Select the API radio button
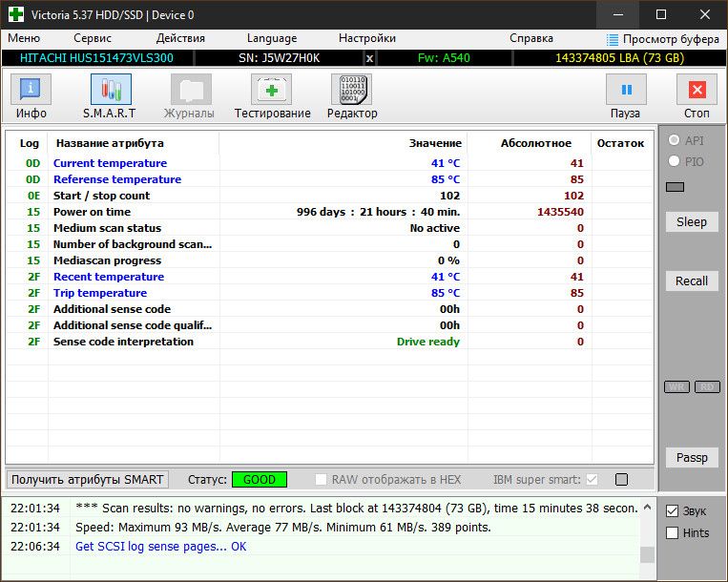This screenshot has height=582, width=728. click(674, 139)
